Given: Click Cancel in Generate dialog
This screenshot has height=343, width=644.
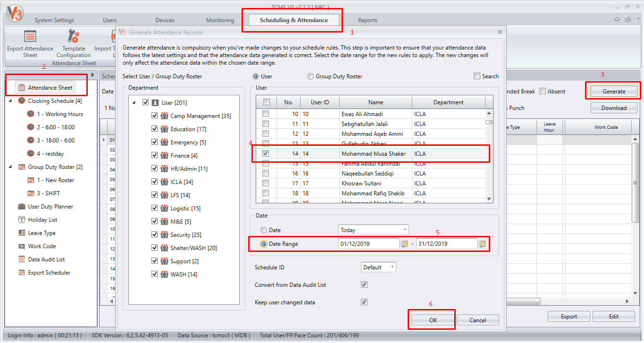Looking at the screenshot, I should pos(478,320).
